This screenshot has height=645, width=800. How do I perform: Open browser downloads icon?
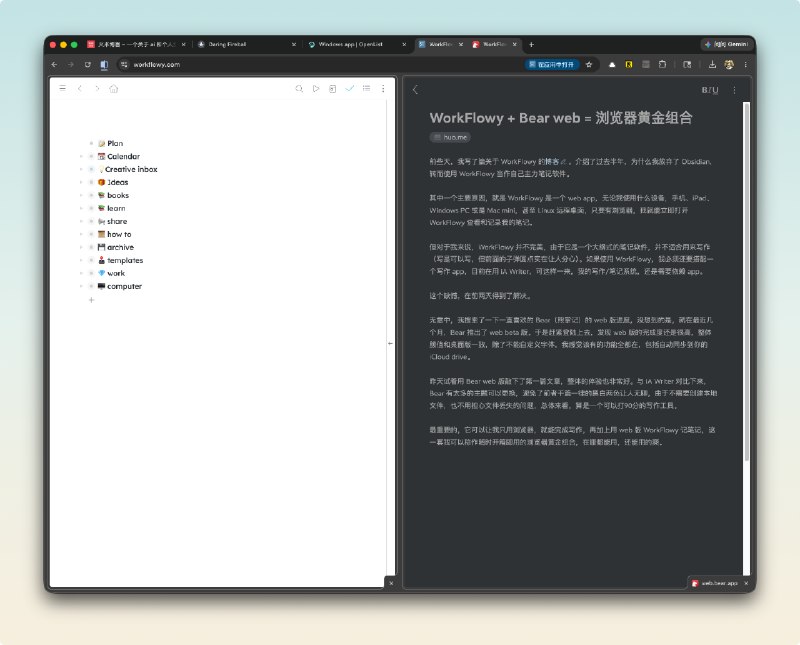click(712, 64)
